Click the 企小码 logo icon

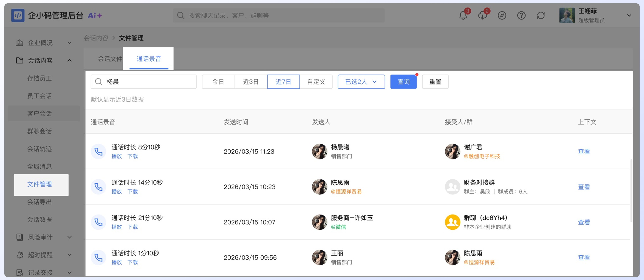coord(18,15)
